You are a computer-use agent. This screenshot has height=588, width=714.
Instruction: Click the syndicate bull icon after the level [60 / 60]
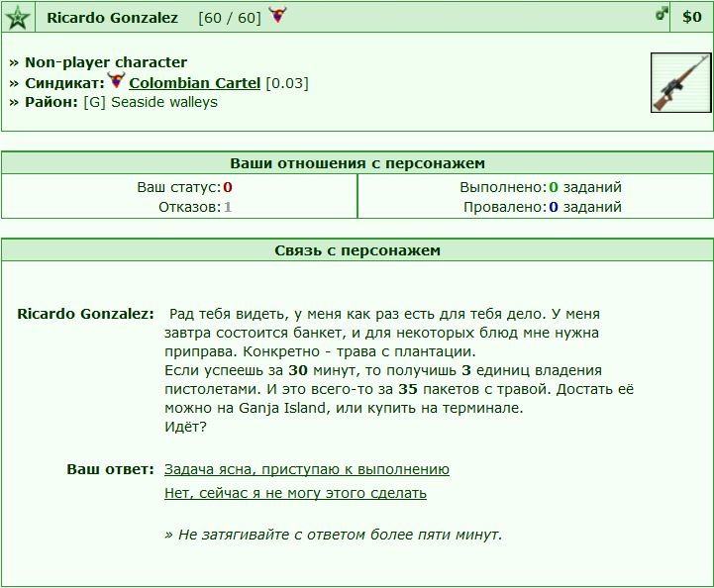tap(277, 15)
